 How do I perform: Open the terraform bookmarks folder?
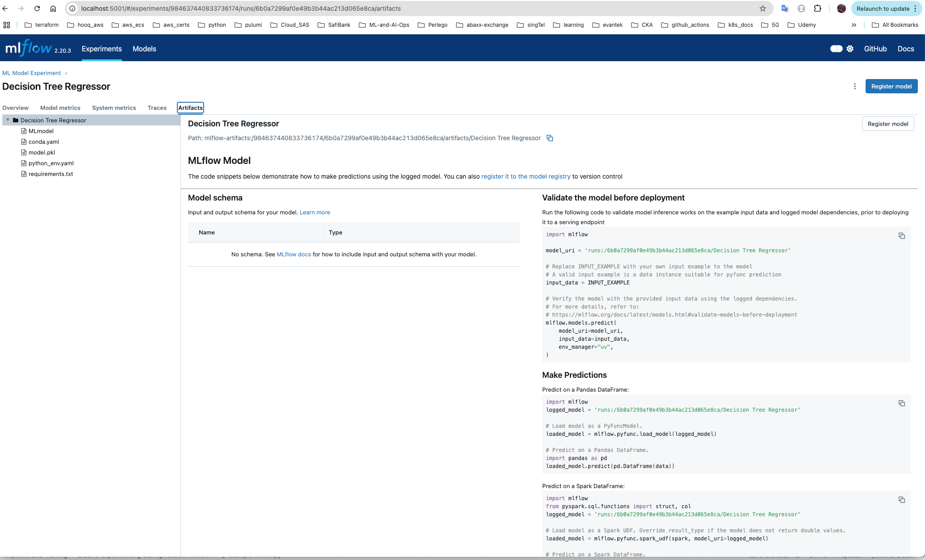click(x=42, y=25)
